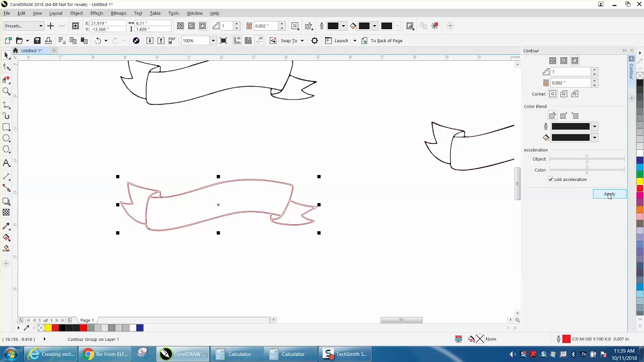The width and height of the screenshot is (644, 362).
Task: Select To Center contour in docker
Action: (552, 61)
